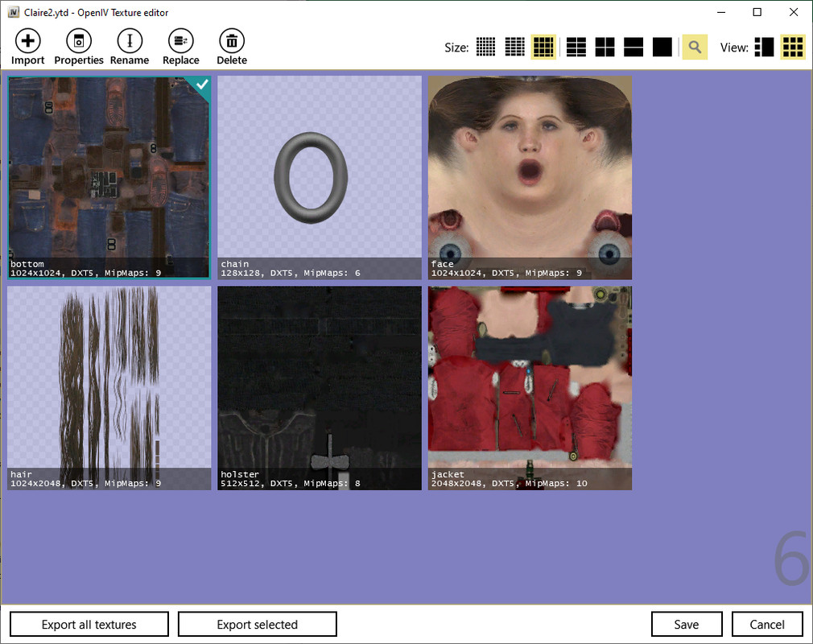The image size is (813, 644).
Task: Toggle the magnifier zoom button
Action: coord(695,47)
